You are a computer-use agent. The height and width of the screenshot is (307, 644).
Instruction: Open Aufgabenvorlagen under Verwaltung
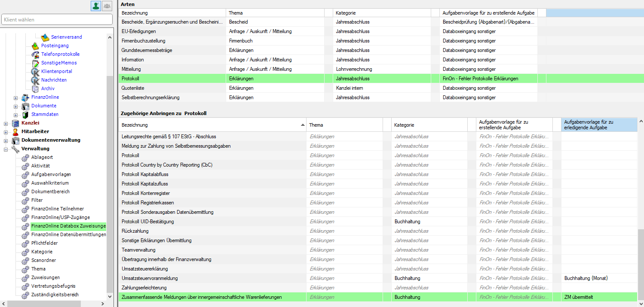pyautogui.click(x=51, y=174)
